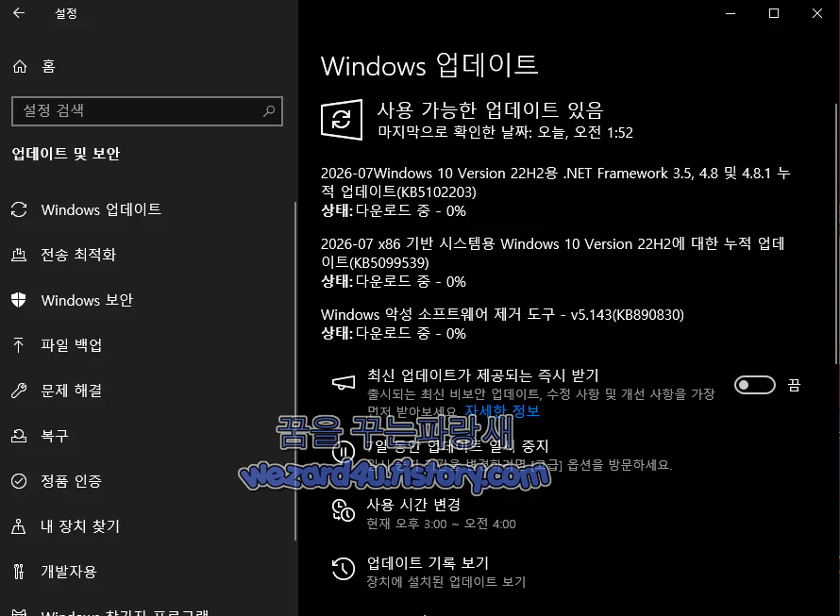Select 복구 menu item
The image size is (840, 616).
point(147,436)
